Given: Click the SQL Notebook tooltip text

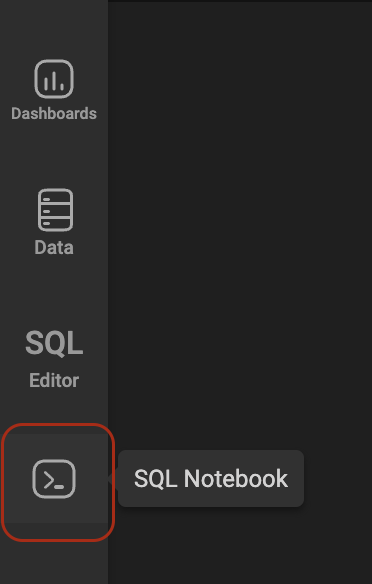Looking at the screenshot, I should 211,479.
